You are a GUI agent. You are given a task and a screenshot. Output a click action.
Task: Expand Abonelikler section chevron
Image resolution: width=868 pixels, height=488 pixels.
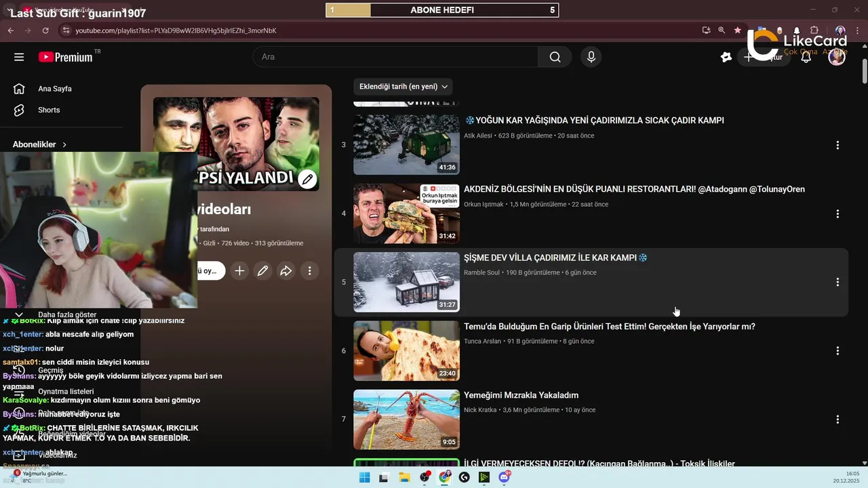[x=64, y=144]
